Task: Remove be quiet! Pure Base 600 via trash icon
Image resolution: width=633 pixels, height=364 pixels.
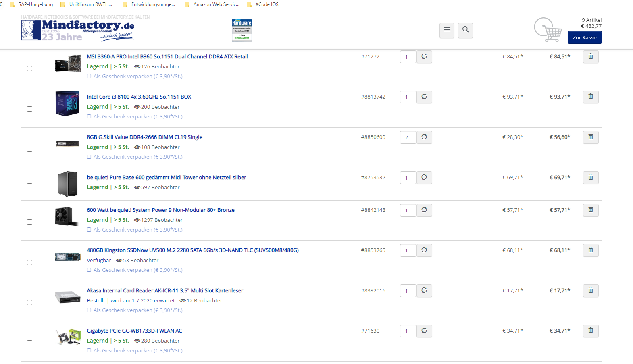Action: coord(591,178)
